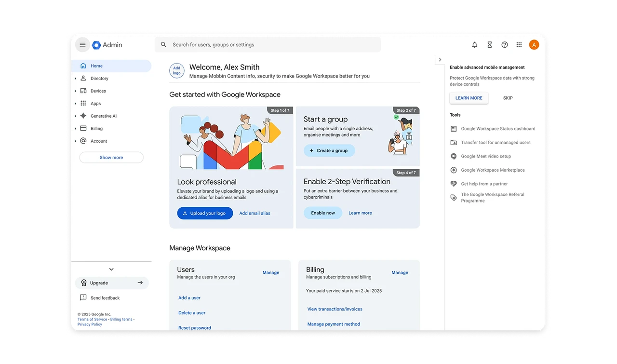
Task: Open the notifications bell
Action: pyautogui.click(x=474, y=45)
